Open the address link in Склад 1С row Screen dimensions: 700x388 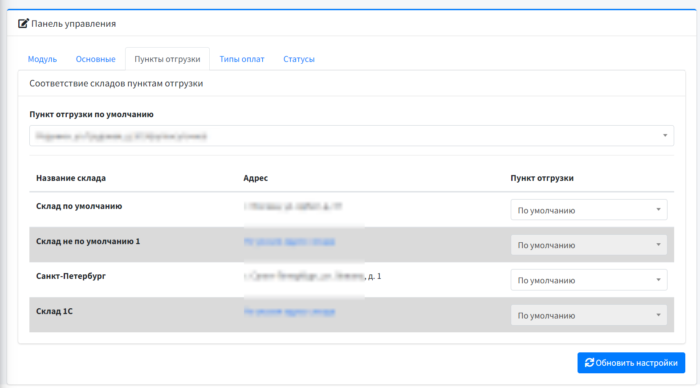(x=289, y=312)
